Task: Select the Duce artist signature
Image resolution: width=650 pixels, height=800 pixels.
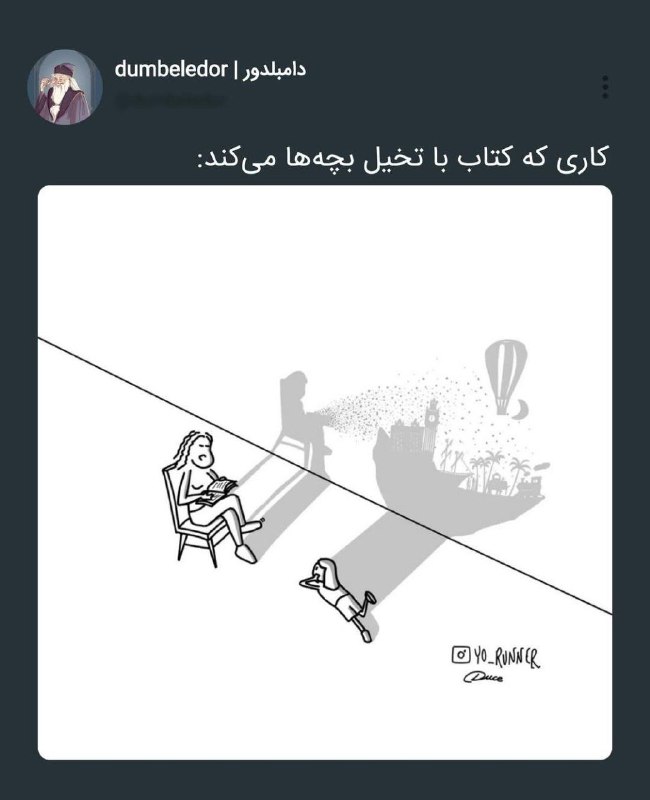Action: click(483, 678)
